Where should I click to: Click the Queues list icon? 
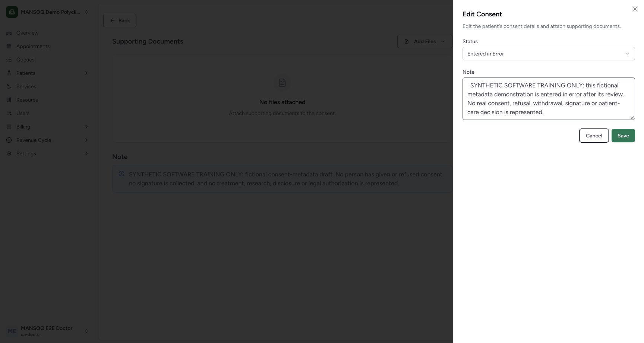9,60
